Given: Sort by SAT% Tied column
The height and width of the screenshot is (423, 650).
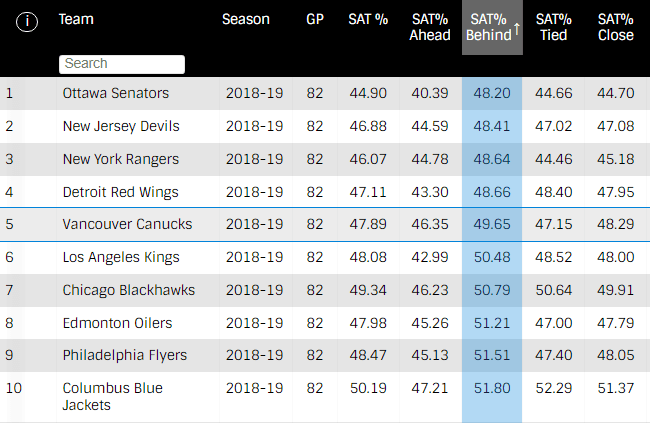Looking at the screenshot, I should 553,27.
